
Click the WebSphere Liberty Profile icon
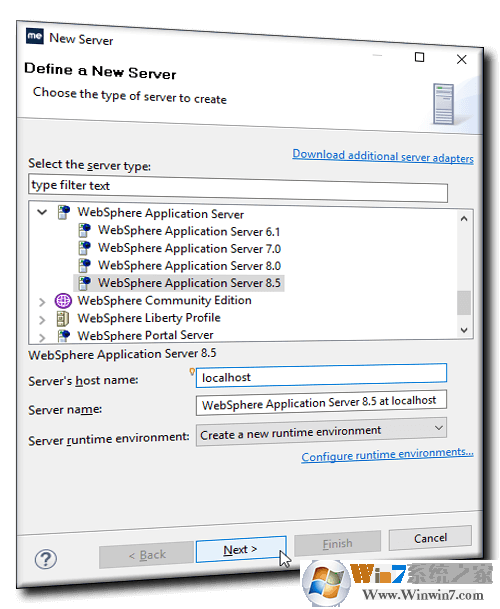click(x=63, y=318)
